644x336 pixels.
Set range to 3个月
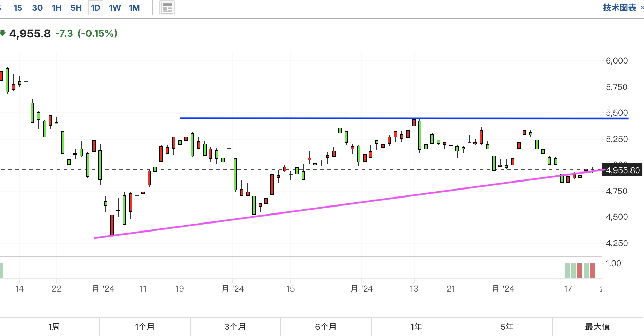(235, 327)
